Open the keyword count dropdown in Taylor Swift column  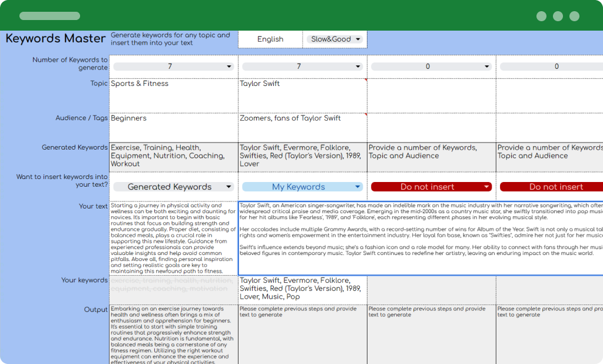point(301,66)
